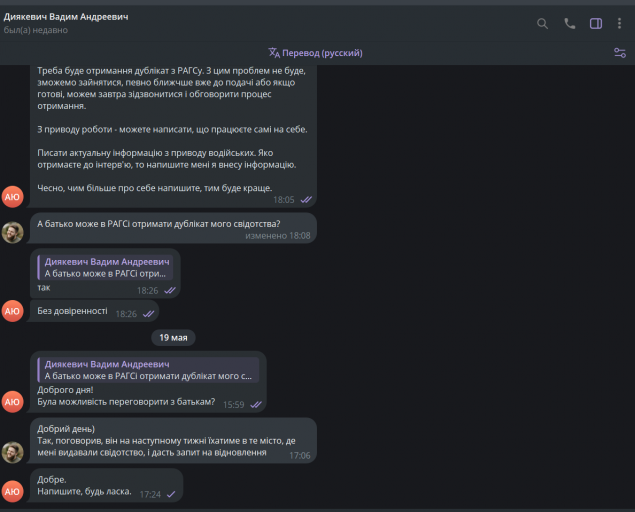This screenshot has height=512, width=635.
Task: Click the '19 мая' date badge
Action: [x=173, y=338]
